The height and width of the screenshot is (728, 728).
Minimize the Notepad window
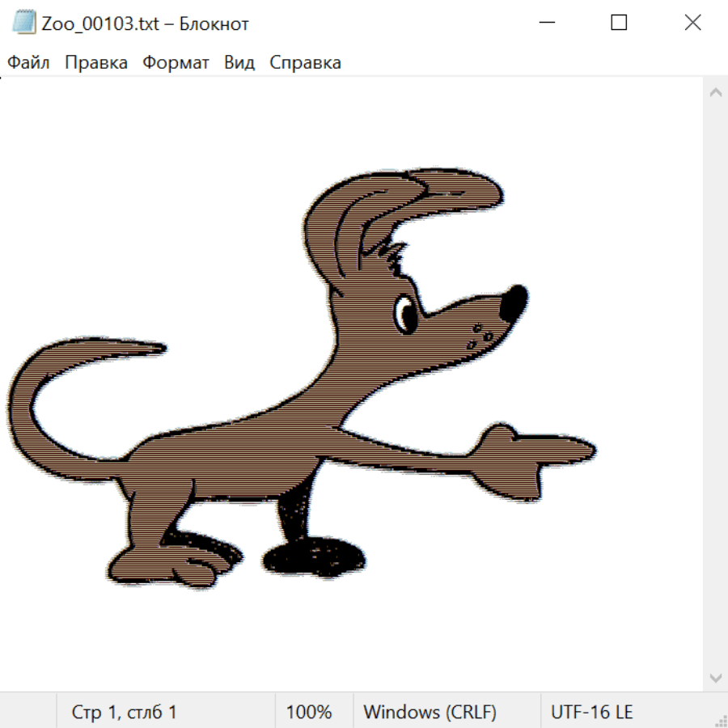pyautogui.click(x=545, y=23)
